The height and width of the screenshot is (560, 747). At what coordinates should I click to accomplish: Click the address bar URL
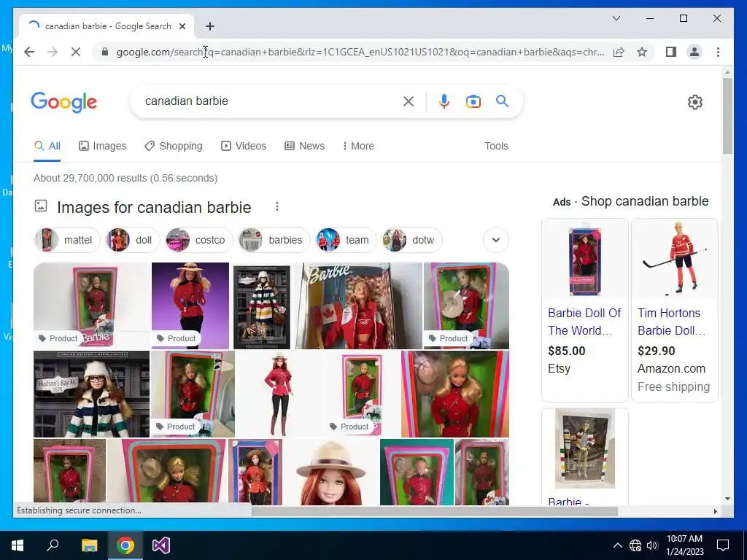pos(360,52)
